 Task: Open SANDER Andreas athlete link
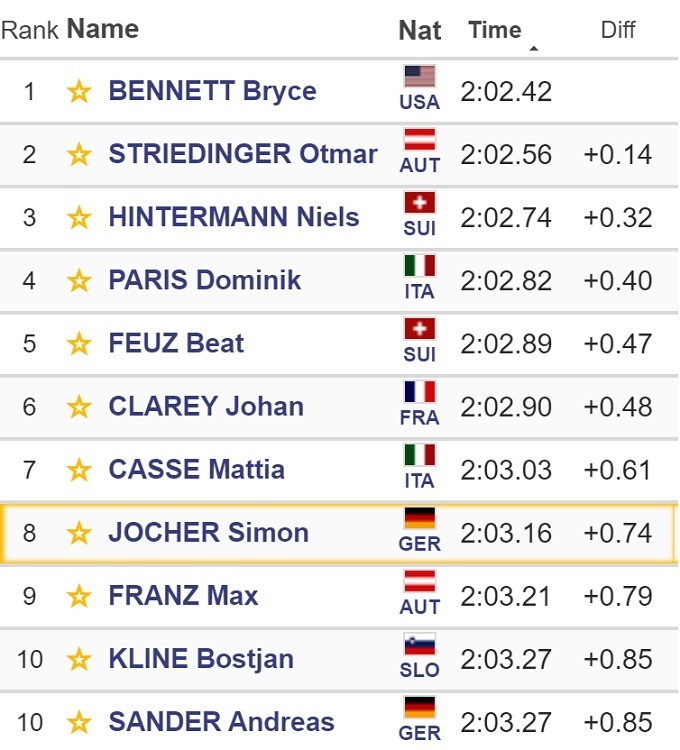pyautogui.click(x=221, y=721)
